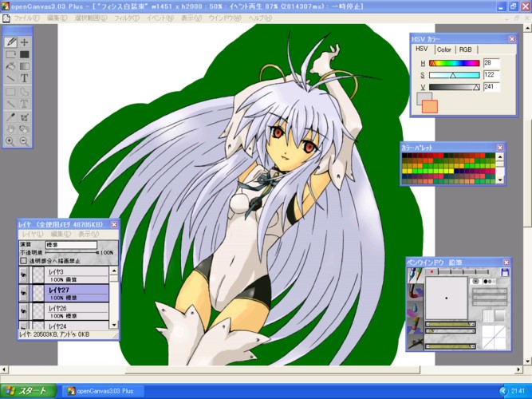
Task: Choose pen and pencil brush in Pen Window
Action: [x=416, y=275]
